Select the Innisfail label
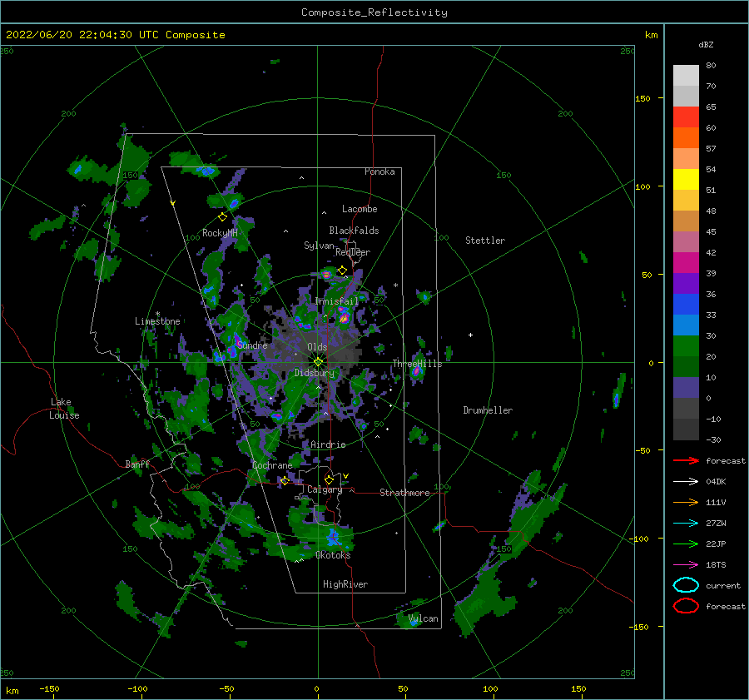Image resolution: width=749 pixels, height=700 pixels. coord(337,301)
